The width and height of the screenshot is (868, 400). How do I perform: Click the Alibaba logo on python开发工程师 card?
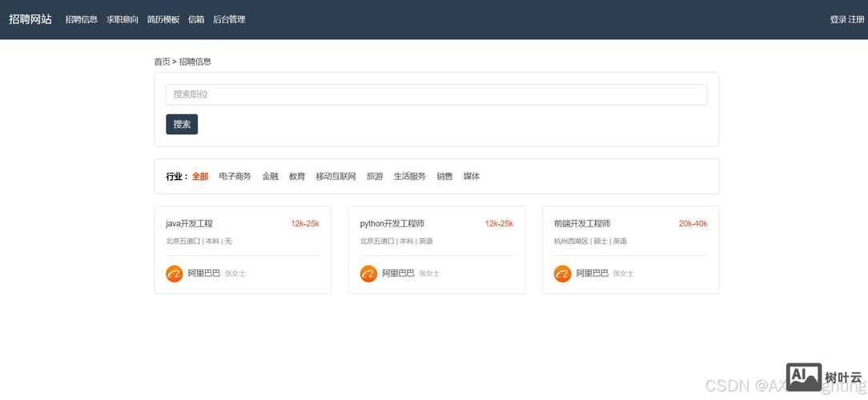368,274
